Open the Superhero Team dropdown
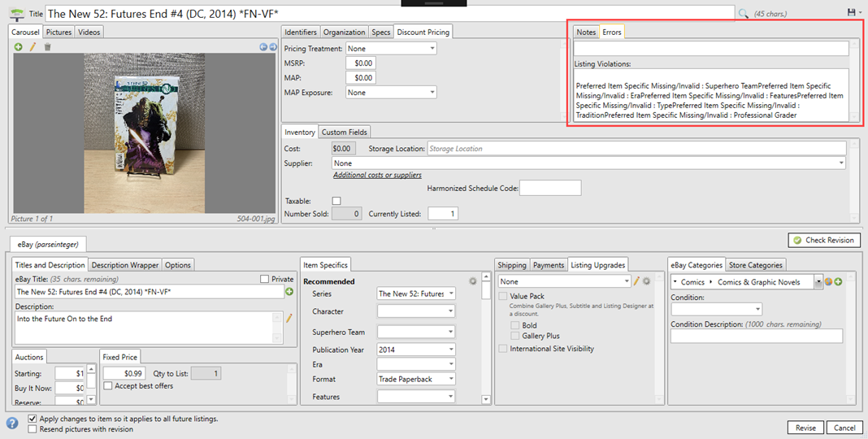868x439 pixels. click(416, 333)
